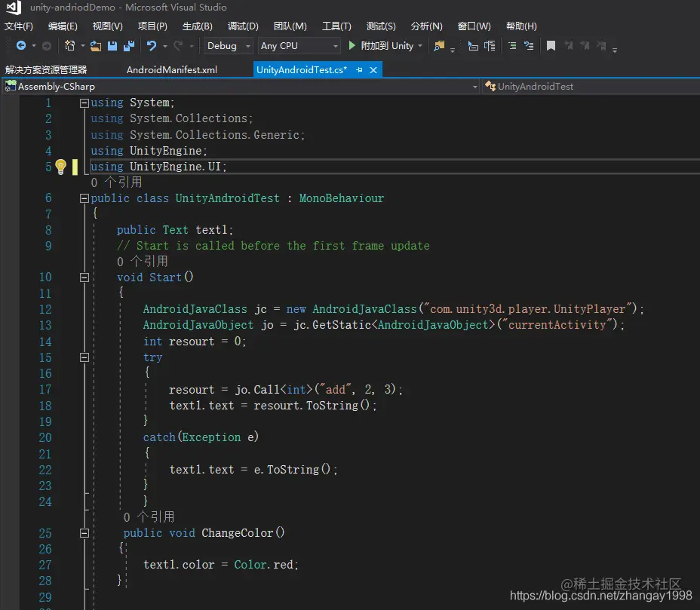Viewport: 700px width, 610px height.
Task: Click the undo arrow icon
Action: tap(152, 45)
